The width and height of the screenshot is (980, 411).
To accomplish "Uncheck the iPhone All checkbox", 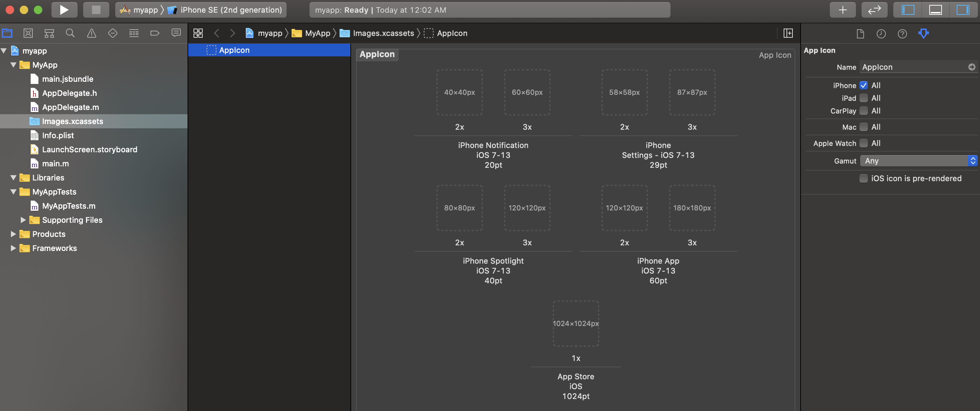I will click(864, 85).
